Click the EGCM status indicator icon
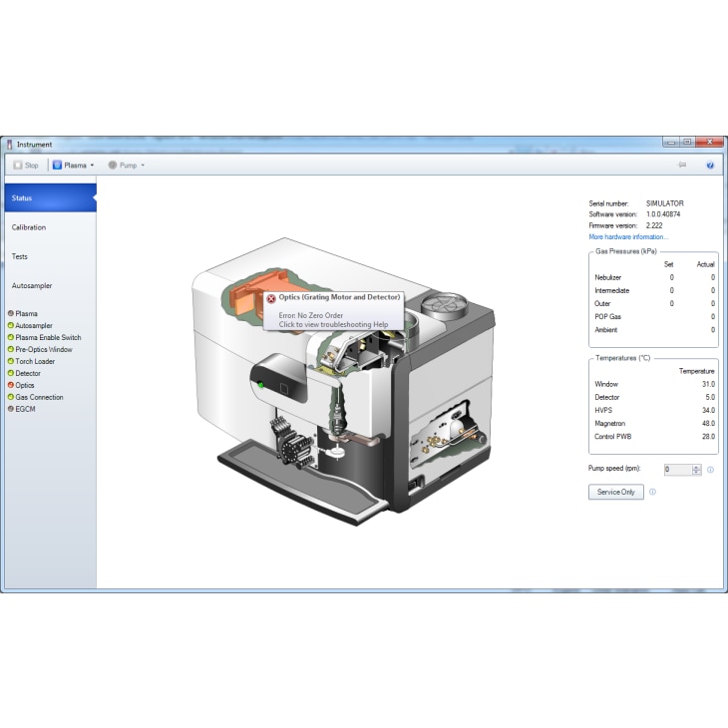 point(11,409)
